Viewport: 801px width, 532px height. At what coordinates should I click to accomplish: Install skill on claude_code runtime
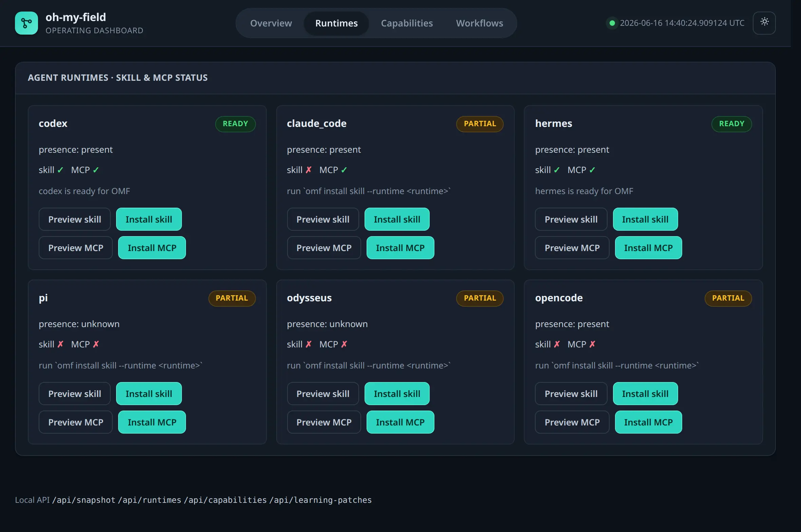pos(397,219)
